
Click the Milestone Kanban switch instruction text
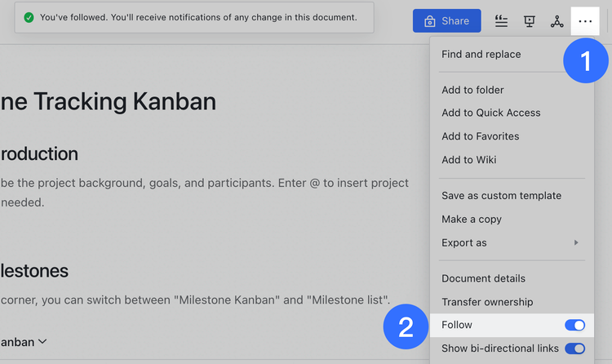195,300
